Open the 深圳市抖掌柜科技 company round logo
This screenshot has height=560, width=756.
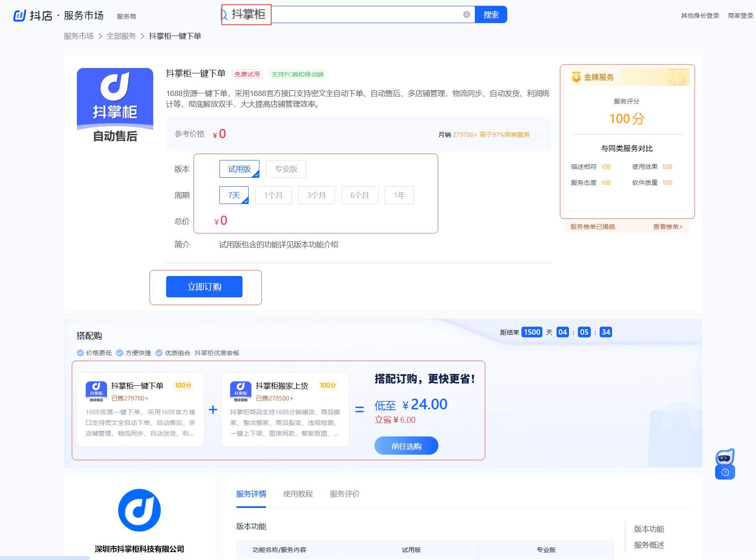(x=139, y=510)
